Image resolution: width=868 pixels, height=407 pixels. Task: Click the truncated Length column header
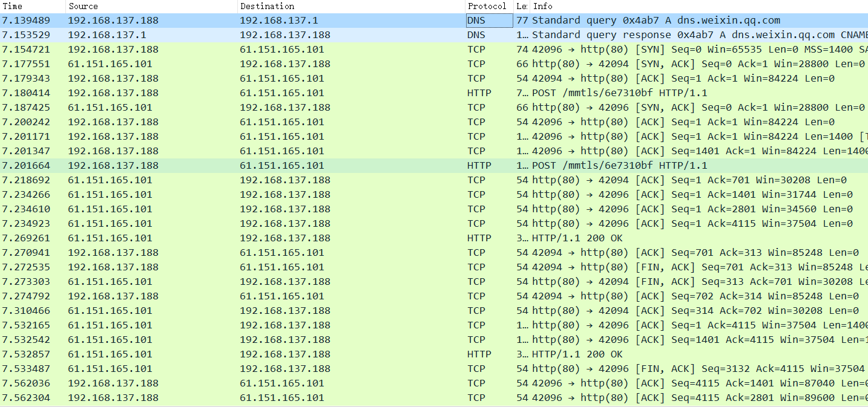pyautogui.click(x=522, y=6)
